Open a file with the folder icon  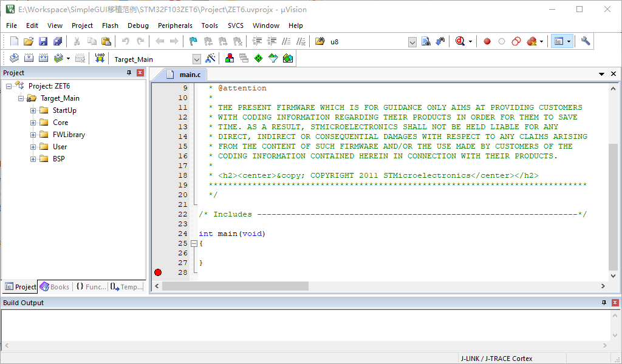(29, 41)
